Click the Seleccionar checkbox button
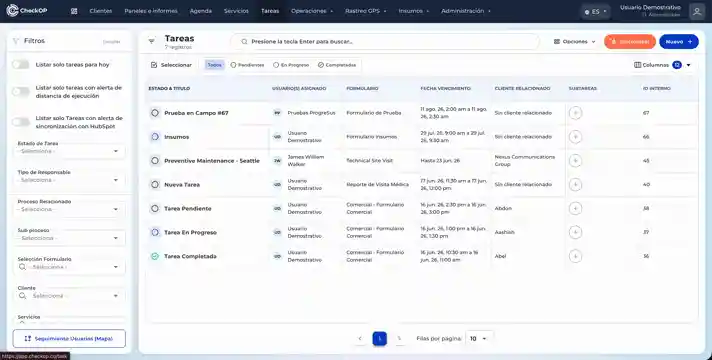Screen dimensions: 712x360 click(171, 65)
